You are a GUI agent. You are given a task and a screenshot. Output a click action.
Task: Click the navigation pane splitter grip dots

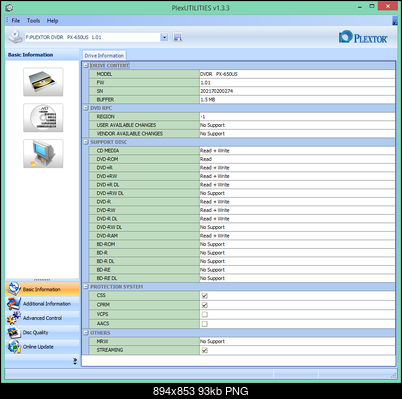click(42, 280)
